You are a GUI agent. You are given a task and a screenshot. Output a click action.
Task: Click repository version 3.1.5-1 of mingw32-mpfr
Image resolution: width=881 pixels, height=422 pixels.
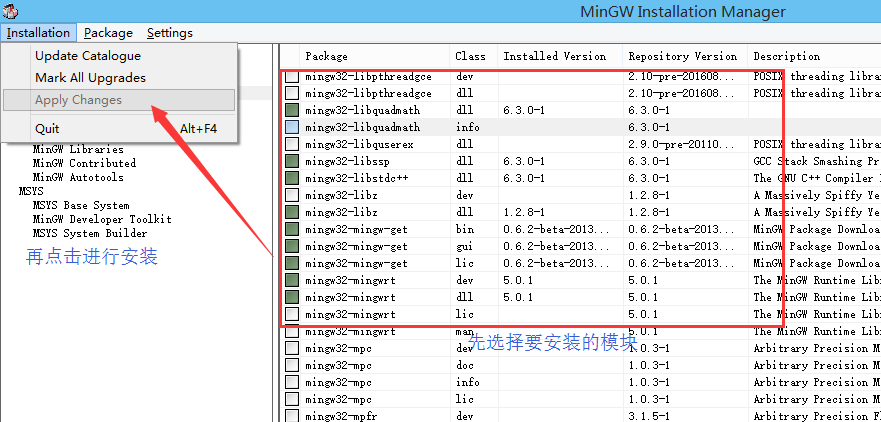tap(649, 416)
